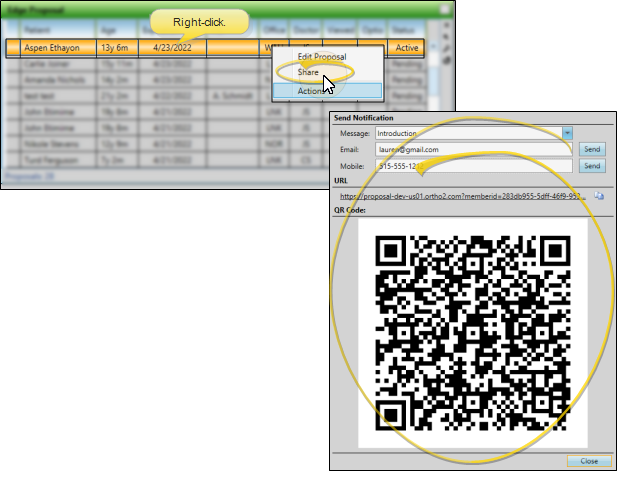Open the Message dropdown arrow
Viewport: 628px width, 482px height.
point(567,133)
